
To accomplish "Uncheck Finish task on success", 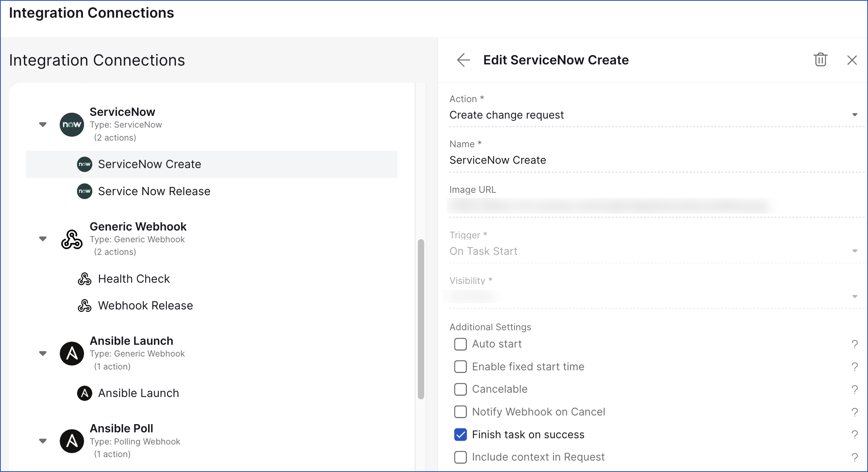I will coord(460,435).
